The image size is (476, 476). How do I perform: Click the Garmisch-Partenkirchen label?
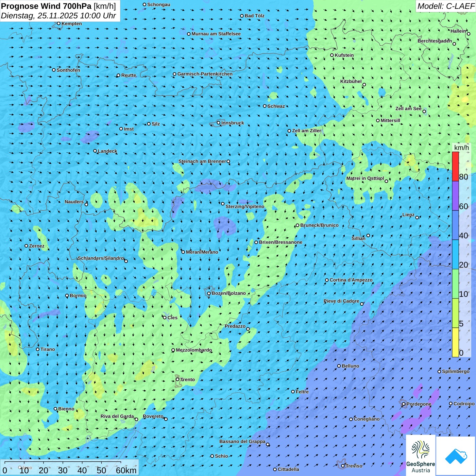pyautogui.click(x=205, y=74)
